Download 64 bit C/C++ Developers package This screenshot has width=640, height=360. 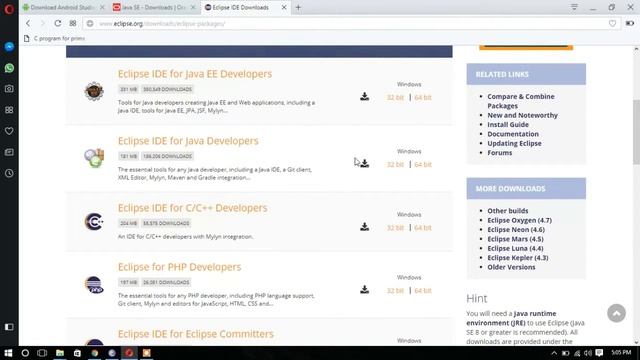(x=422, y=228)
